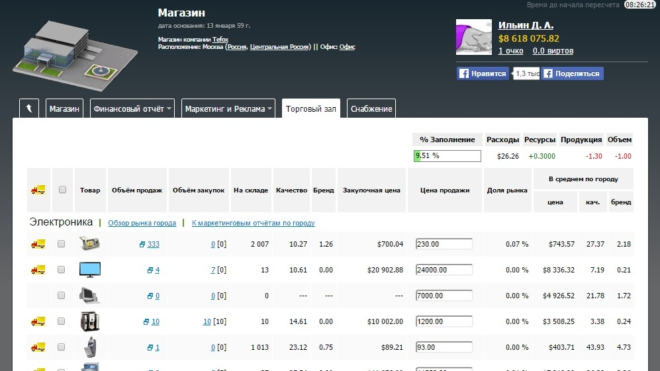Click the Facebook Поделиться button
The image size is (660, 371).
tap(572, 73)
